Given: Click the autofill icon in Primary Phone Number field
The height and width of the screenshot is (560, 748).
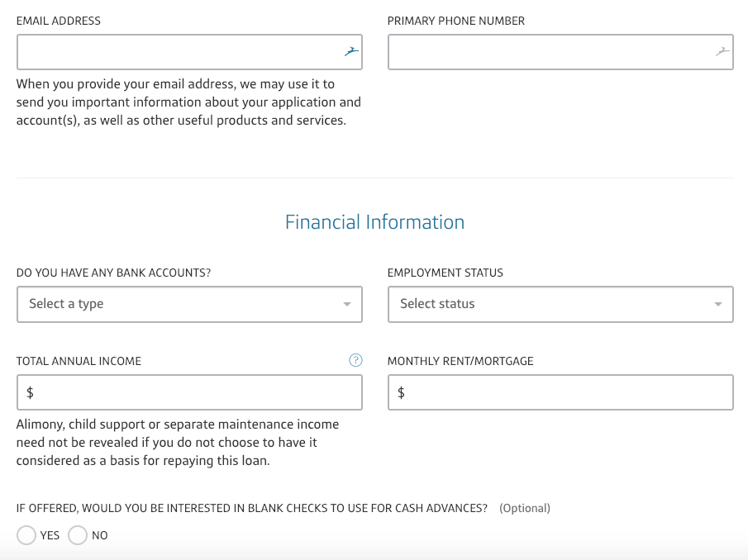Looking at the screenshot, I should click(x=722, y=51).
